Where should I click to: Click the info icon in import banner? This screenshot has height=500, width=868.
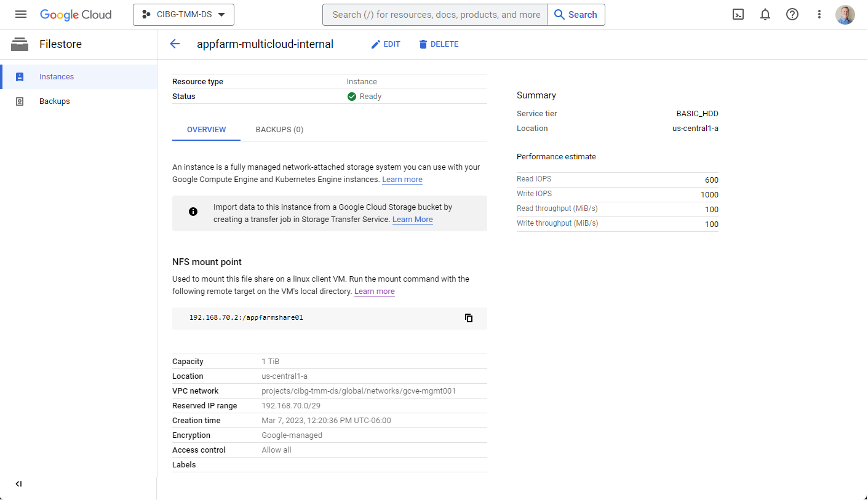coord(193,212)
